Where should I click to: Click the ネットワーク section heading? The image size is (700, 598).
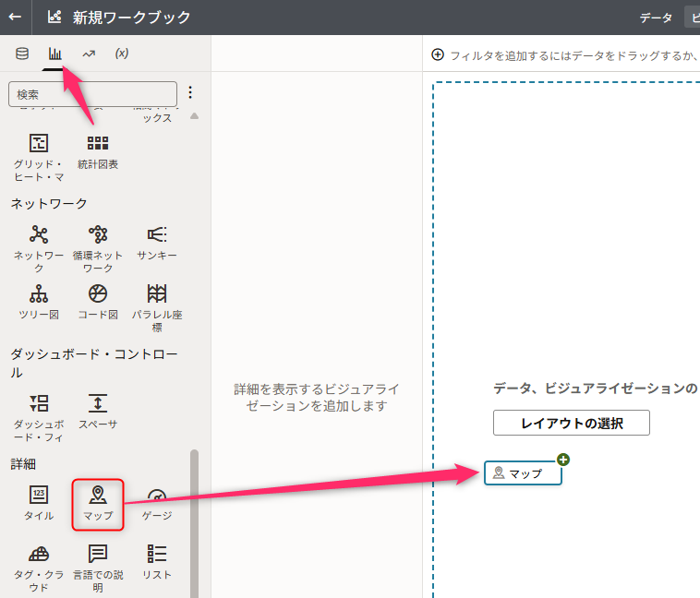(49, 204)
